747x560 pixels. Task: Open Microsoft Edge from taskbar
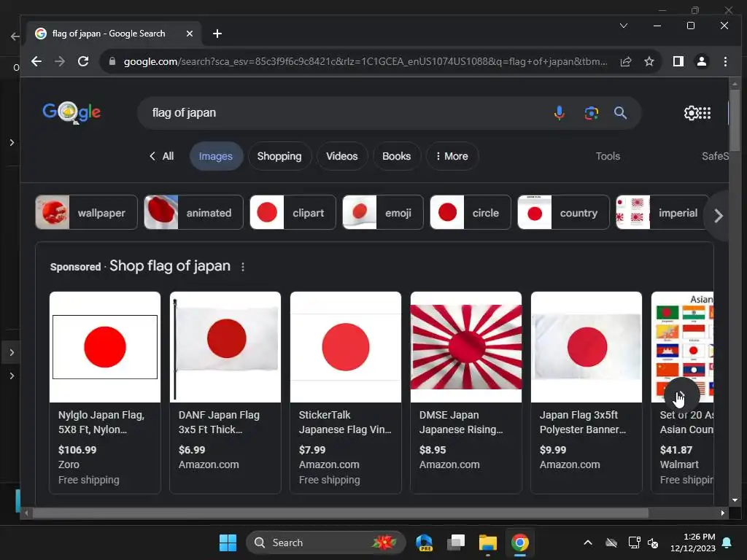point(424,542)
